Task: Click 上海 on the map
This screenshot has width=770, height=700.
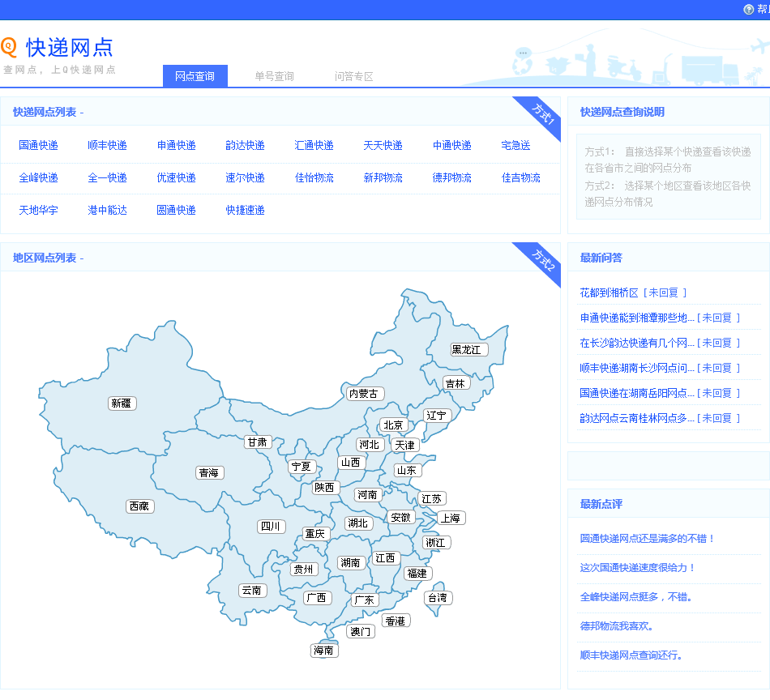Action: pos(451,518)
